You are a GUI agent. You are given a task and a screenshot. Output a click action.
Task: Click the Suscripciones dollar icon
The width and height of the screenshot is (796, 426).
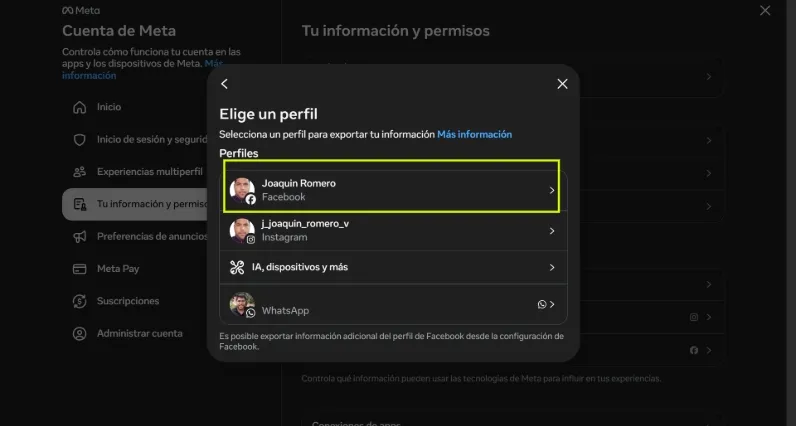point(79,301)
